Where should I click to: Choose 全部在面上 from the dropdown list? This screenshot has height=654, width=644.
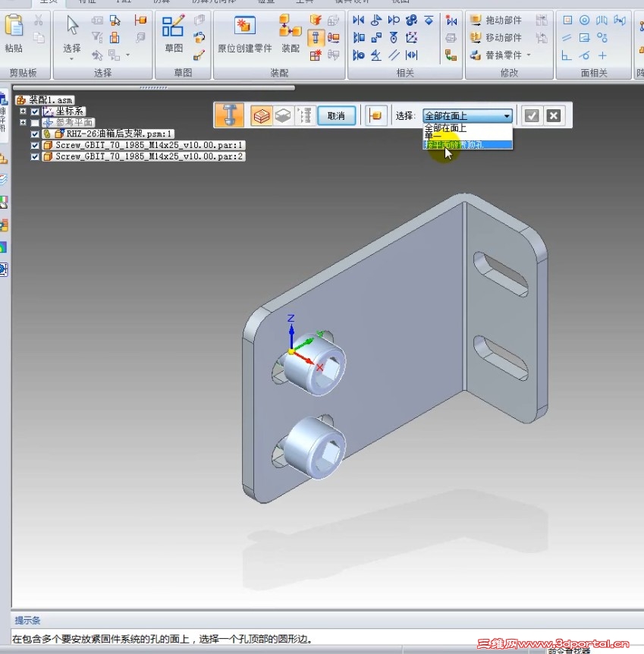(x=467, y=128)
